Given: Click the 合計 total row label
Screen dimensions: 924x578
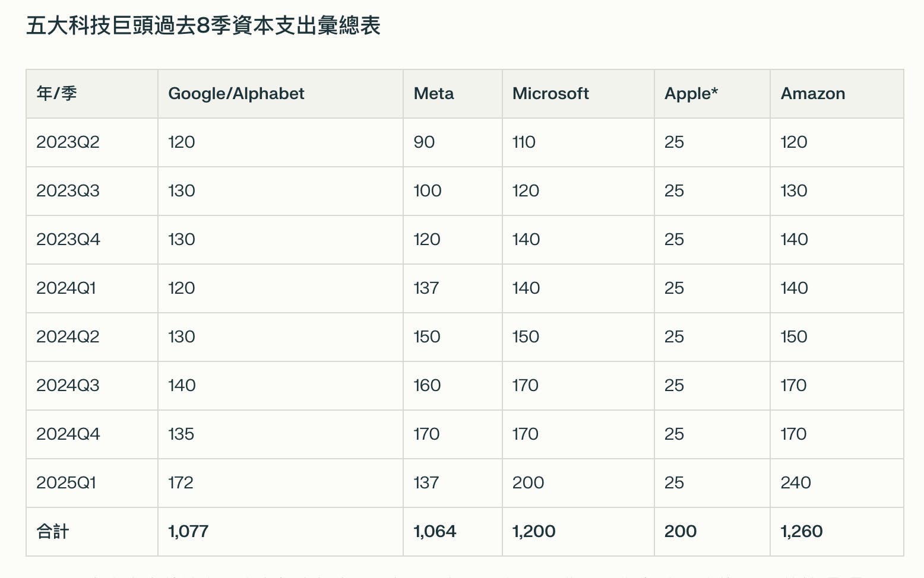Looking at the screenshot, I should tap(53, 532).
